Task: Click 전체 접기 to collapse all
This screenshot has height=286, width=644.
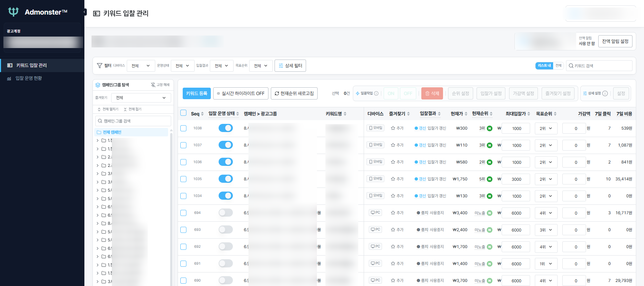Action: click(x=133, y=109)
